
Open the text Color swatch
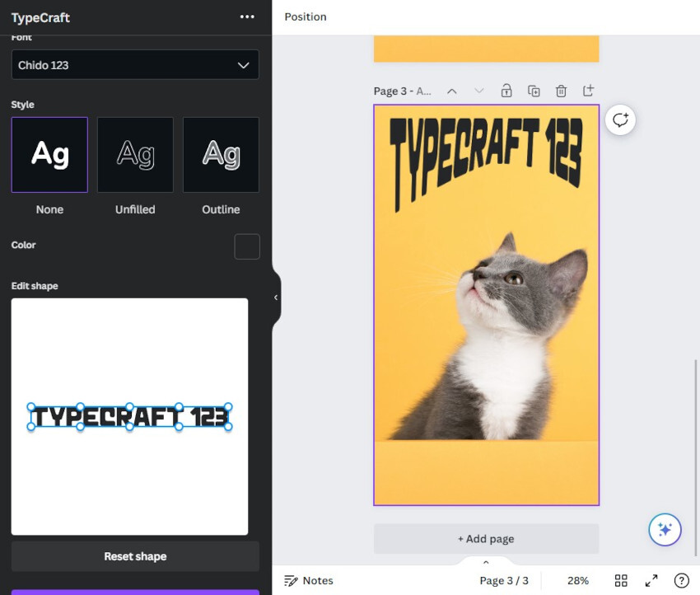click(x=247, y=246)
